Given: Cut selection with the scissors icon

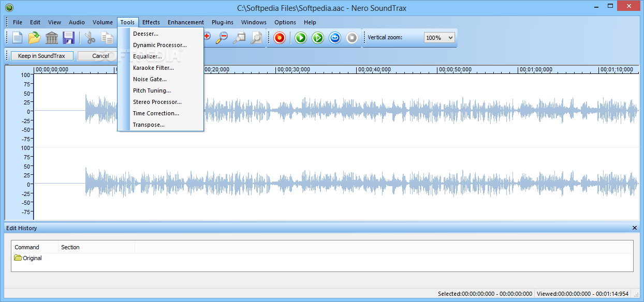Looking at the screenshot, I should (x=90, y=38).
